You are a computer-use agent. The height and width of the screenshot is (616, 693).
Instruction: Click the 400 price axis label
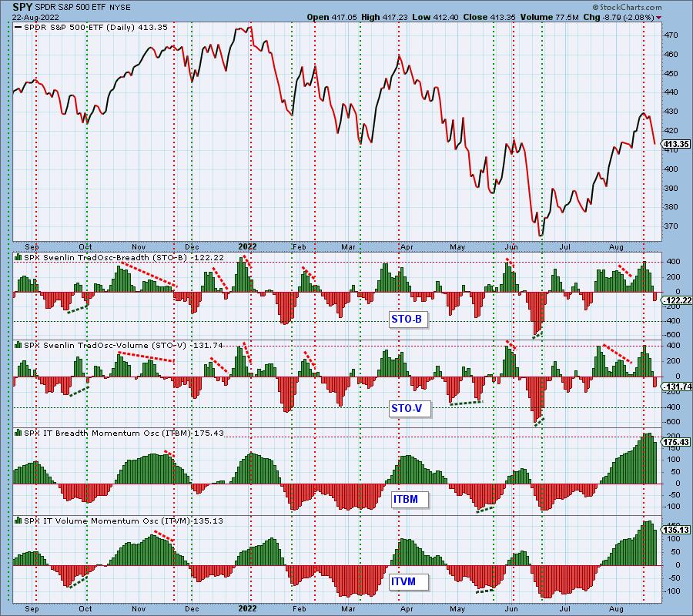[x=671, y=169]
